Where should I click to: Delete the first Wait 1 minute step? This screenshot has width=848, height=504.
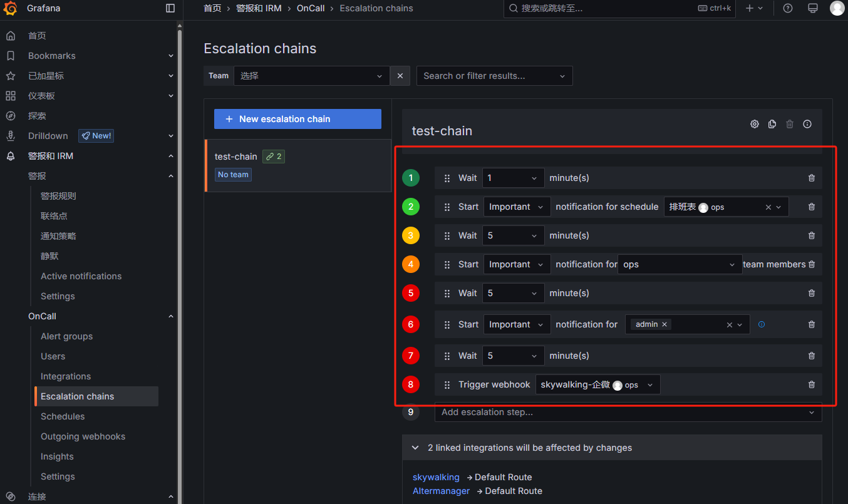pyautogui.click(x=812, y=178)
